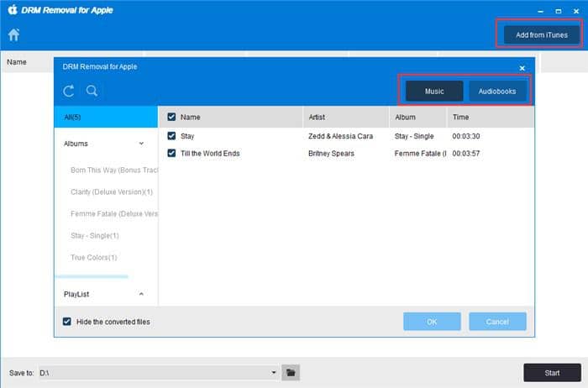Select the Clarity (Deluxe Version)(1) album
The width and height of the screenshot is (588, 388).
point(112,192)
